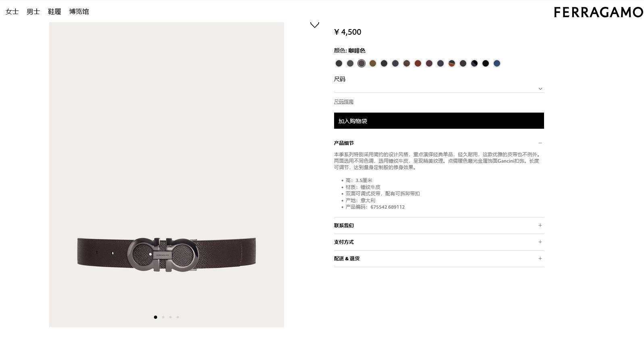Screen dimensions: 644x341
Task: Pick the two-tone black and orange swatch
Action: [452, 63]
